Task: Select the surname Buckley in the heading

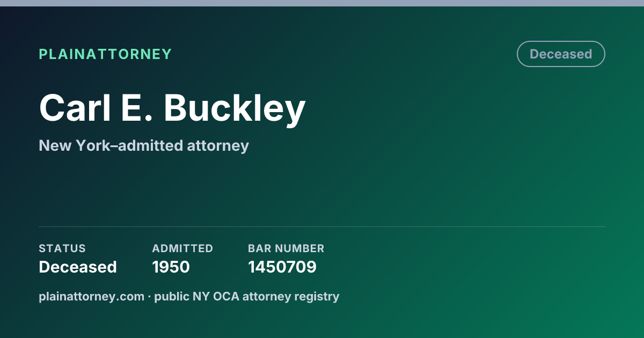Action: coord(235,109)
